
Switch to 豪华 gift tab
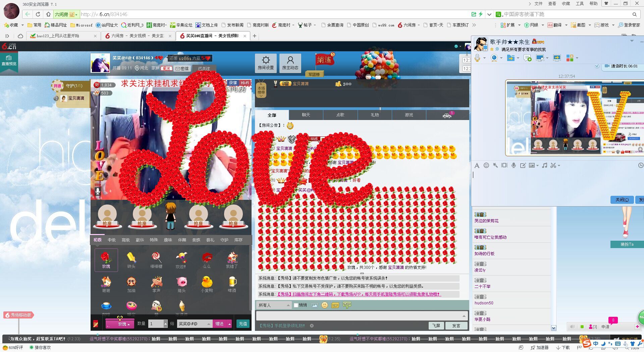tap(140, 240)
